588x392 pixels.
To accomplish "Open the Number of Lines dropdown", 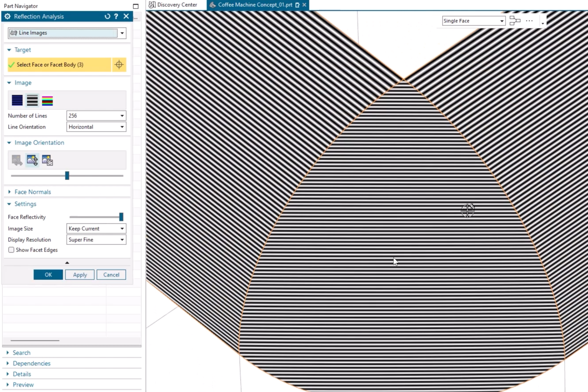I will tap(122, 115).
